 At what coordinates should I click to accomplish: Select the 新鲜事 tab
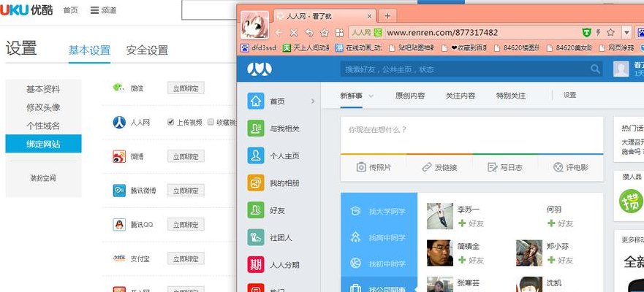(351, 96)
